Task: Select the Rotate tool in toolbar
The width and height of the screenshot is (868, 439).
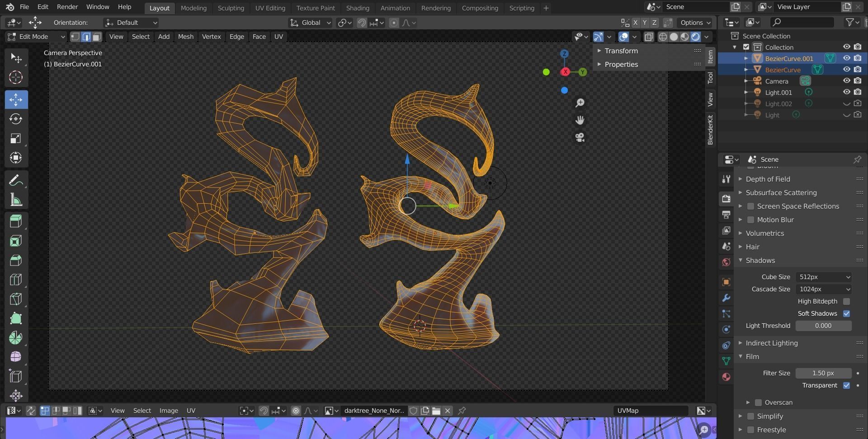Action: point(16,119)
